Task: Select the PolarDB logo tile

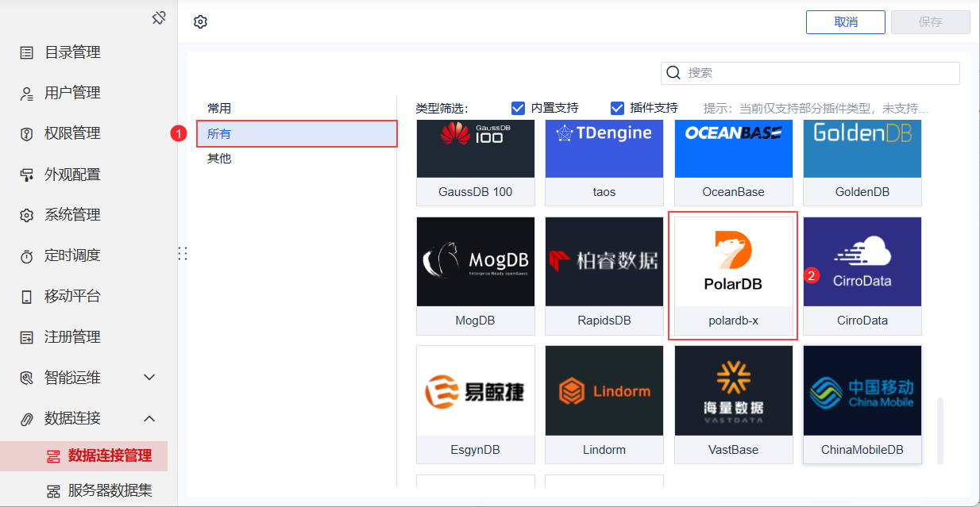Action: pyautogui.click(x=734, y=262)
